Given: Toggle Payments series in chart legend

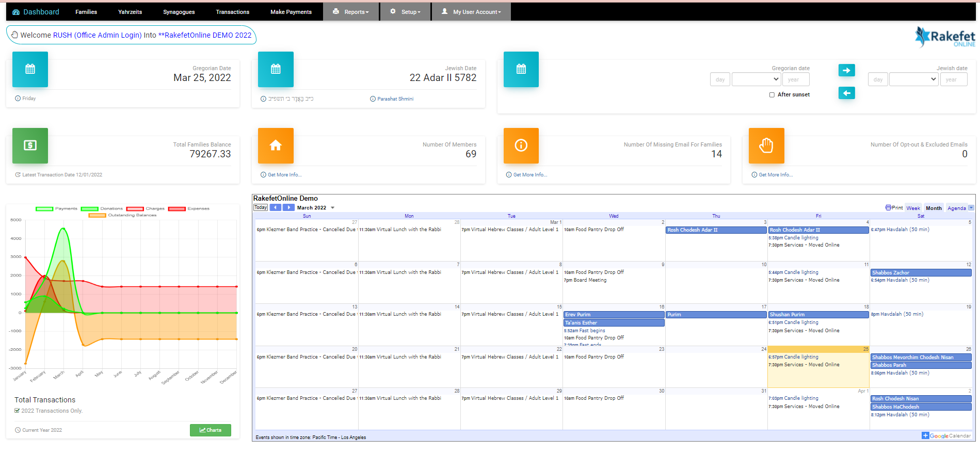Looking at the screenshot, I should (56, 208).
